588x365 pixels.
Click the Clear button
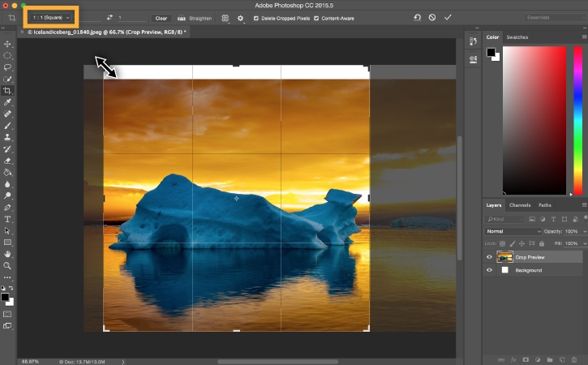pos(161,17)
